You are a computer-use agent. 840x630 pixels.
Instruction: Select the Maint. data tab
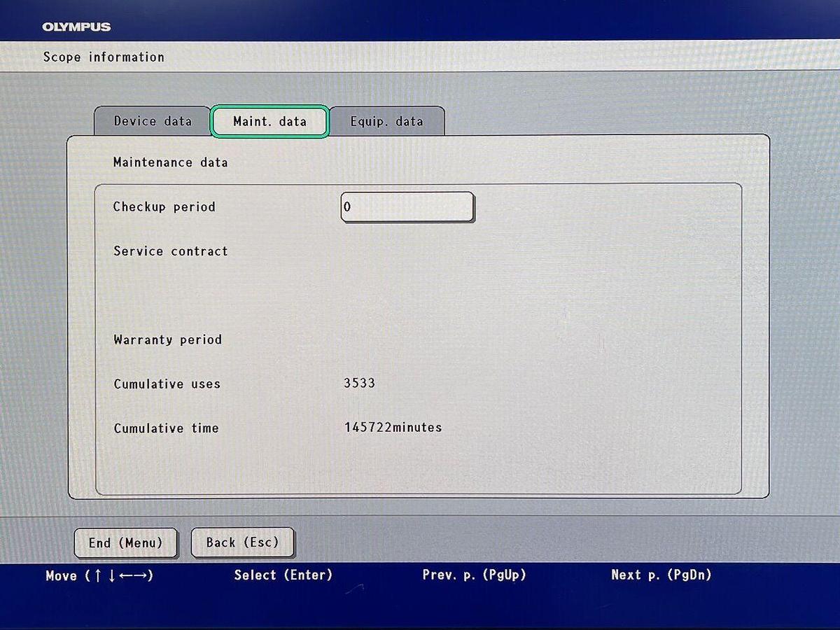point(269,121)
